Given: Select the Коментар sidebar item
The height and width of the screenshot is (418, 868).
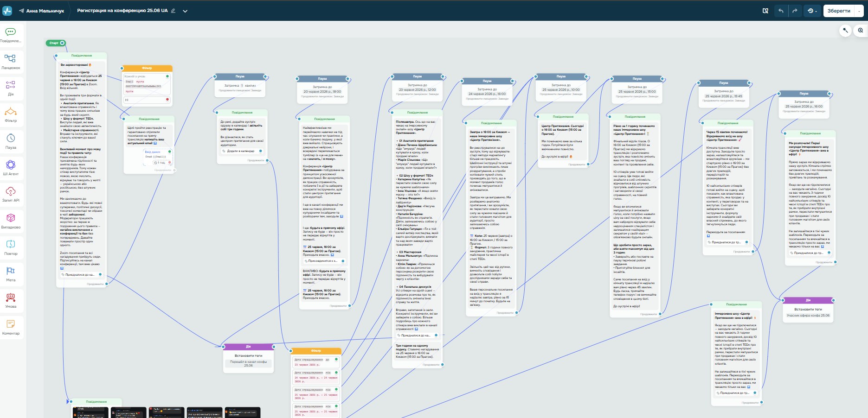Looking at the screenshot, I should pyautogui.click(x=11, y=327).
